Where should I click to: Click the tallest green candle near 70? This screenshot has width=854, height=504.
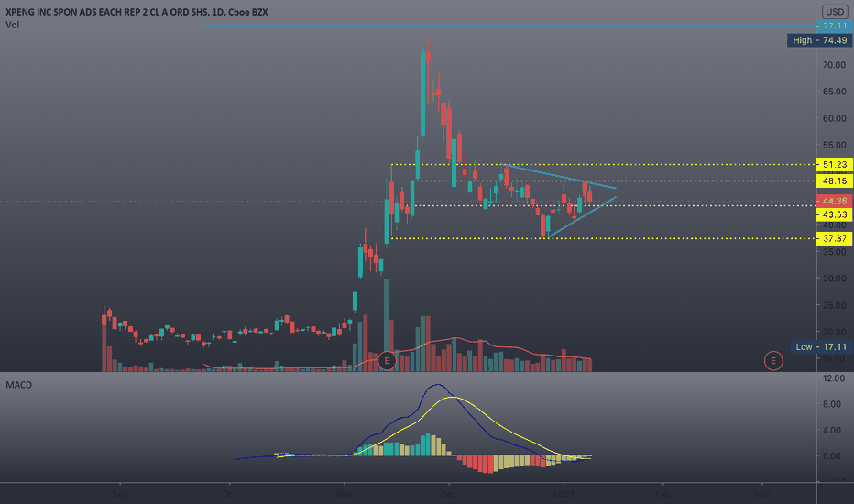pyautogui.click(x=422, y=93)
